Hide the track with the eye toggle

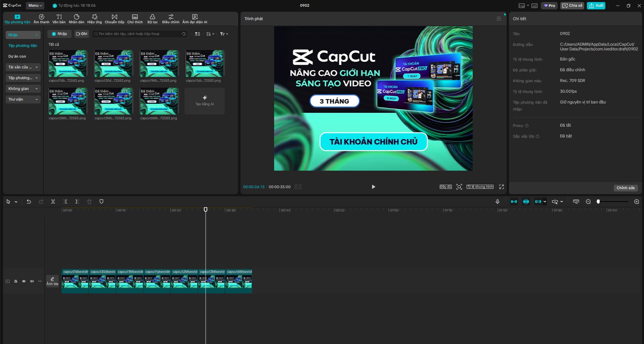pyautogui.click(x=24, y=281)
